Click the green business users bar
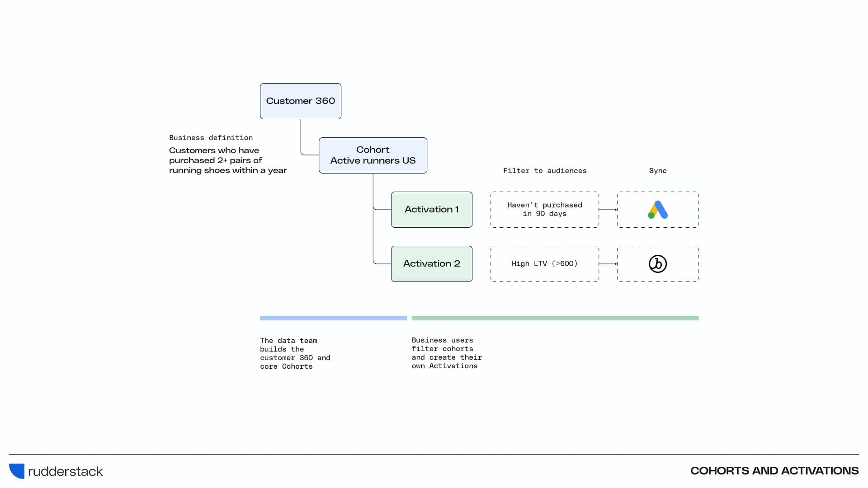 [x=555, y=318]
